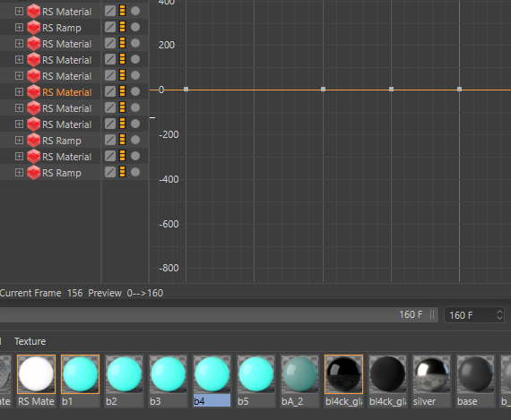Click the slash curve icon in the bottom RS Ramp row
The image size is (511, 420).
(110, 172)
